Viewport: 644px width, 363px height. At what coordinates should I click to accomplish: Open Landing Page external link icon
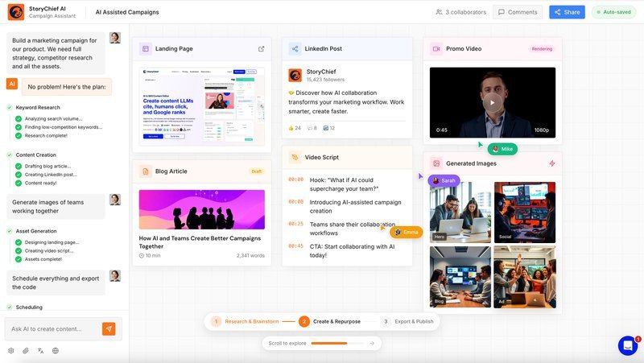point(261,49)
